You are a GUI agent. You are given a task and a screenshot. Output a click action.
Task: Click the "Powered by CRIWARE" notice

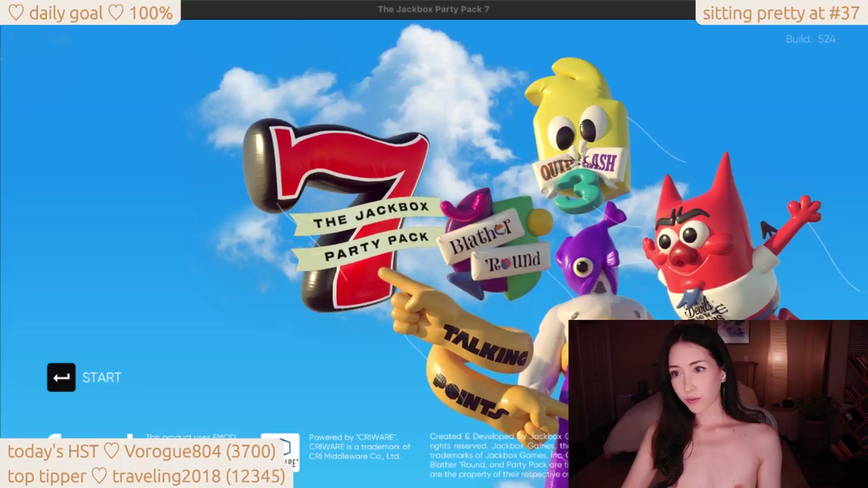pyautogui.click(x=360, y=446)
